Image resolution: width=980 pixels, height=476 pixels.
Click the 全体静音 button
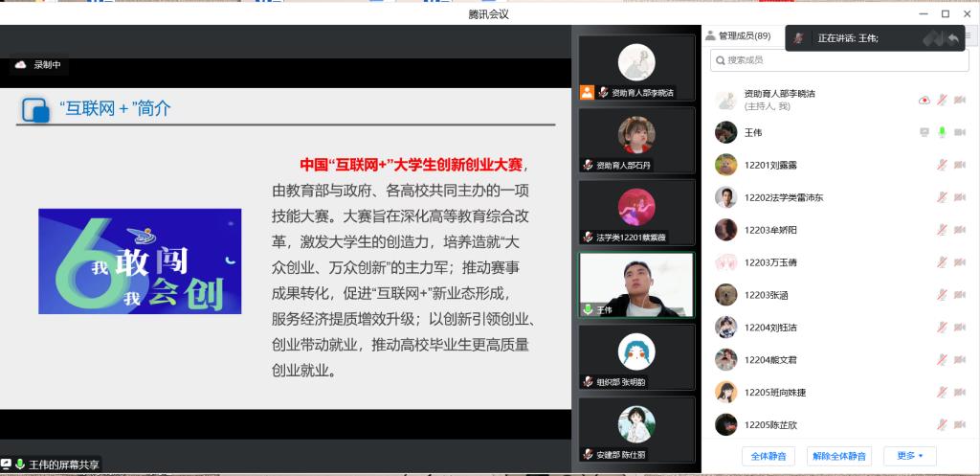click(x=768, y=456)
